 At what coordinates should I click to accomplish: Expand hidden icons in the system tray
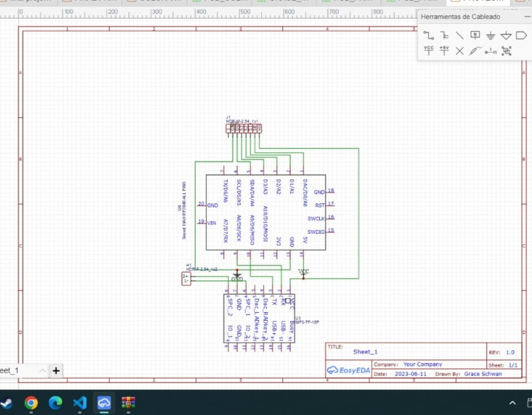click(x=512, y=402)
